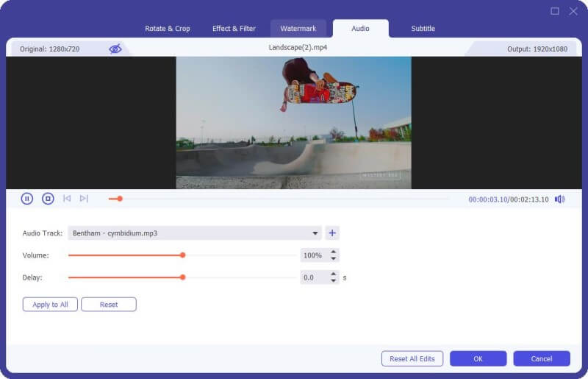
Task: Go to the Watermark tab
Action: coord(298,29)
